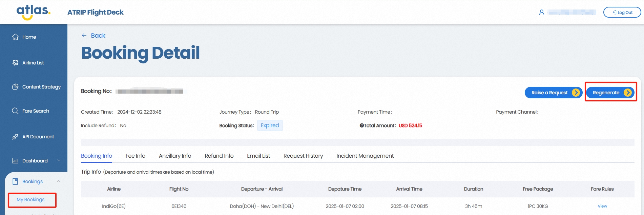Collapse the Bookings submenu chevron
The width and height of the screenshot is (644, 215).
59,181
